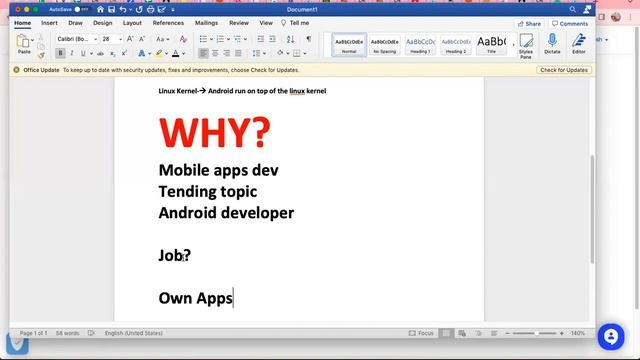Decrease paragraph indent
The width and height of the screenshot is (640, 360).
pos(260,39)
